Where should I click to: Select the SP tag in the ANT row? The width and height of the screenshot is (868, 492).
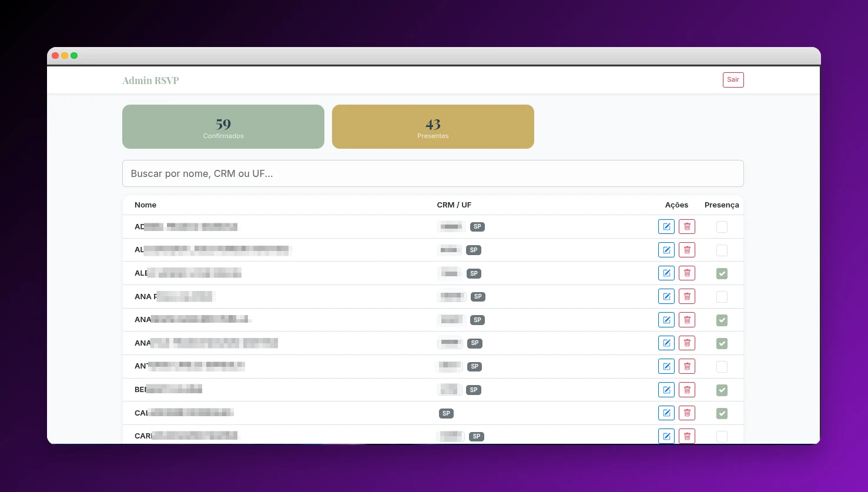pos(474,367)
